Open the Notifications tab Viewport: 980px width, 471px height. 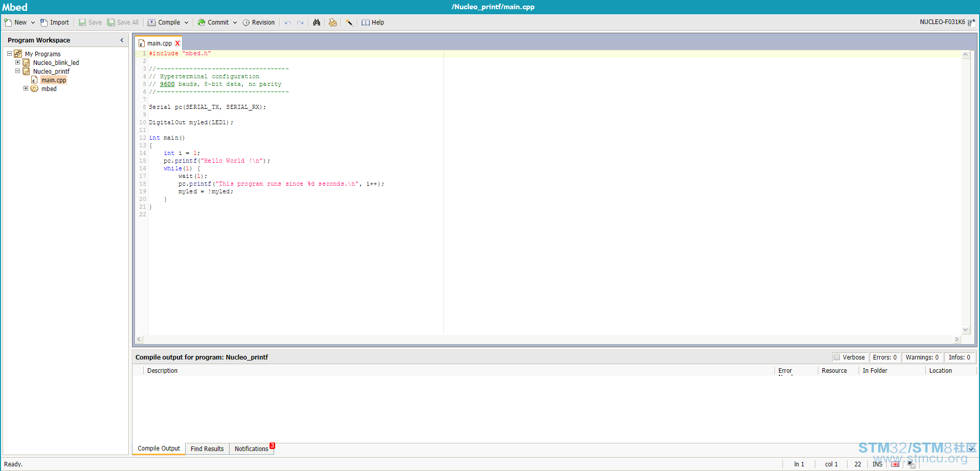252,448
